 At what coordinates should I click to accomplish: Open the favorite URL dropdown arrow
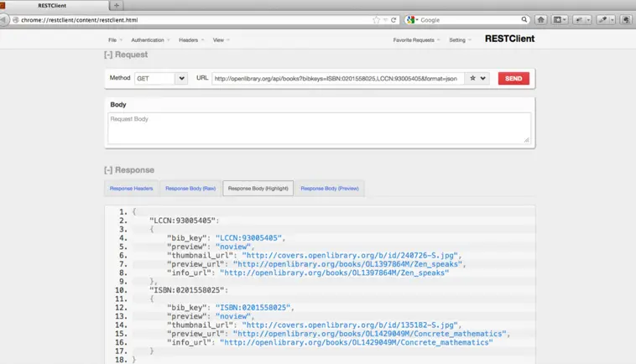(482, 78)
